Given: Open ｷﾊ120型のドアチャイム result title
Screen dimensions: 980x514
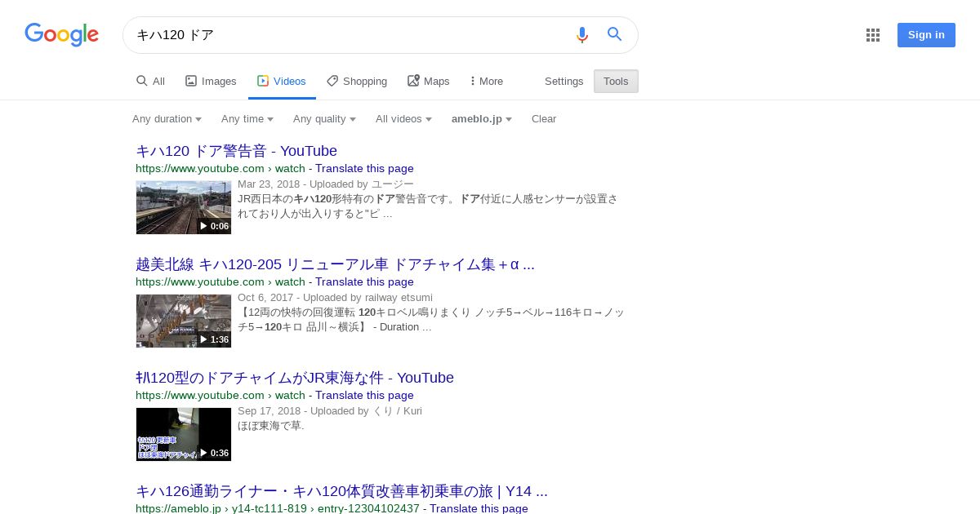Looking at the screenshot, I should pyautogui.click(x=295, y=378).
